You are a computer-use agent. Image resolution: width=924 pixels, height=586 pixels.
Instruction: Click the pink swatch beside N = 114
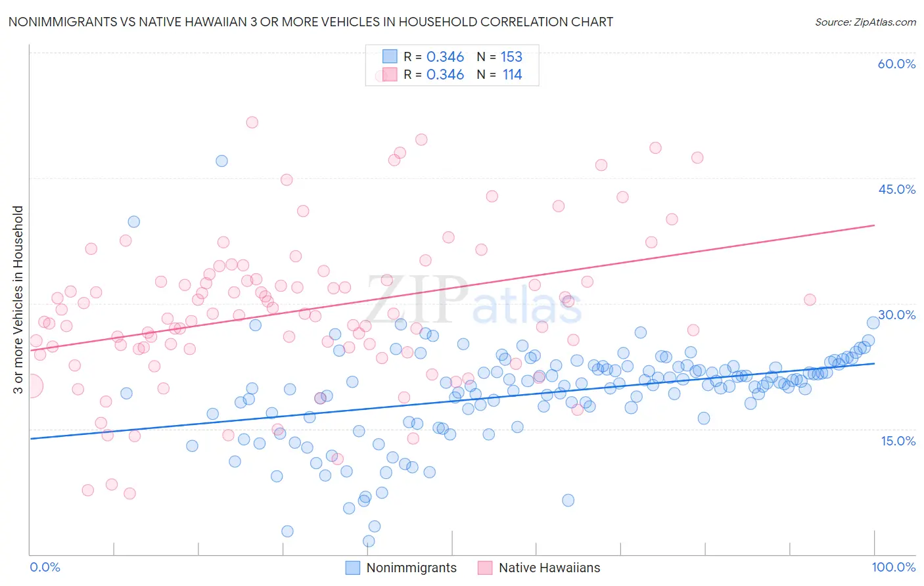click(390, 74)
